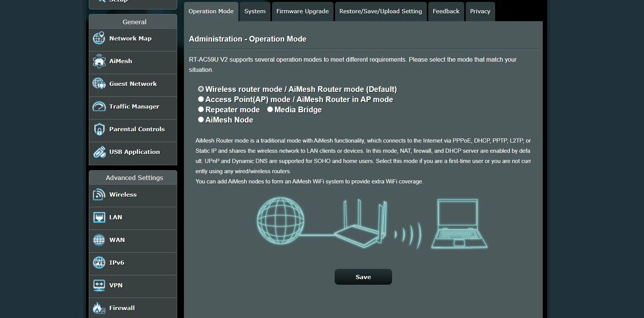The width and height of the screenshot is (644, 318).
Task: Open Wireless settings label
Action: tap(123, 195)
